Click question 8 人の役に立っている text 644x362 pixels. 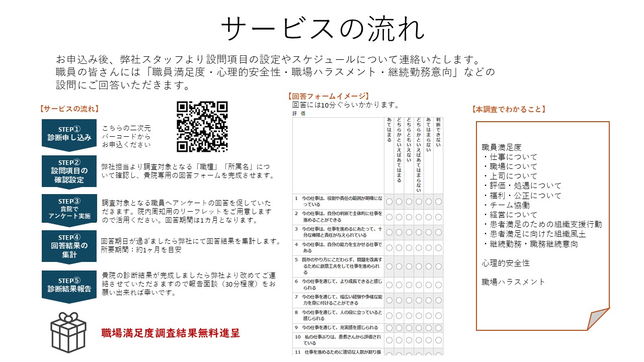pos(339,316)
